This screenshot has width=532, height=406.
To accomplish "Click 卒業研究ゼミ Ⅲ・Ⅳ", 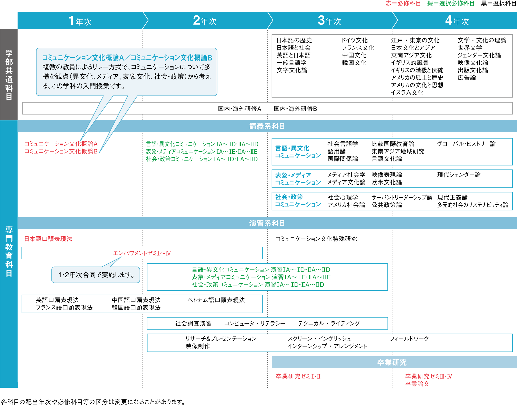I will (428, 377).
